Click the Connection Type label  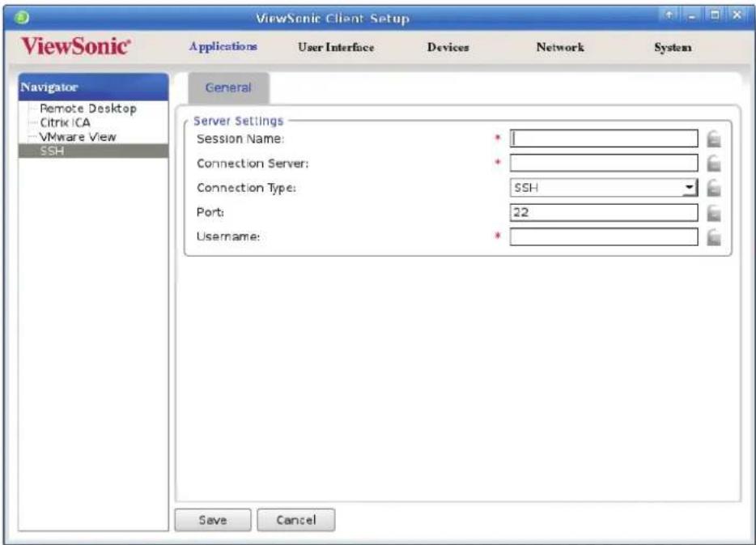[x=246, y=188]
